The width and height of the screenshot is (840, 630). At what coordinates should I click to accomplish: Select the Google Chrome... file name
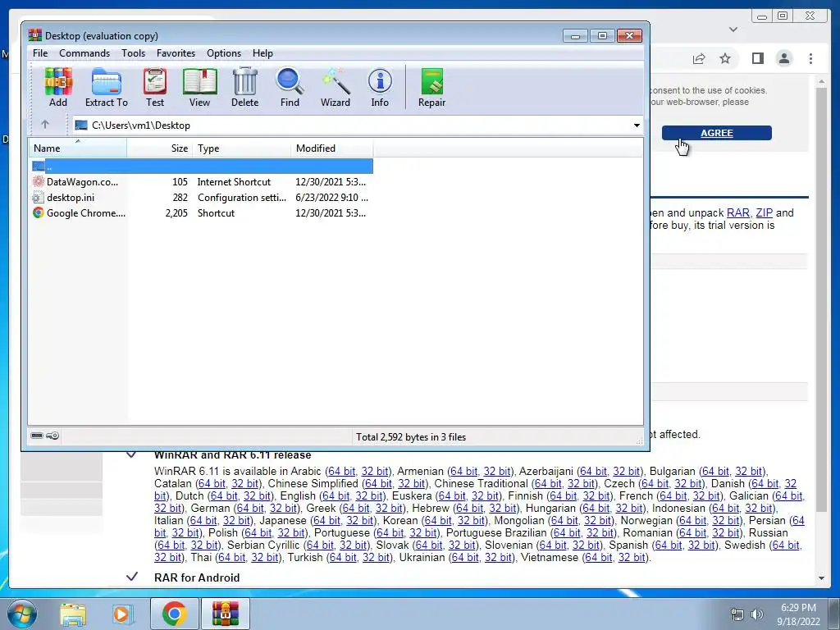point(85,213)
